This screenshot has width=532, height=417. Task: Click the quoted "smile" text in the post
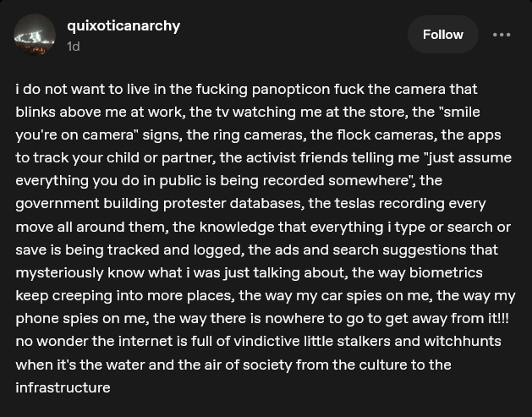coord(462,112)
